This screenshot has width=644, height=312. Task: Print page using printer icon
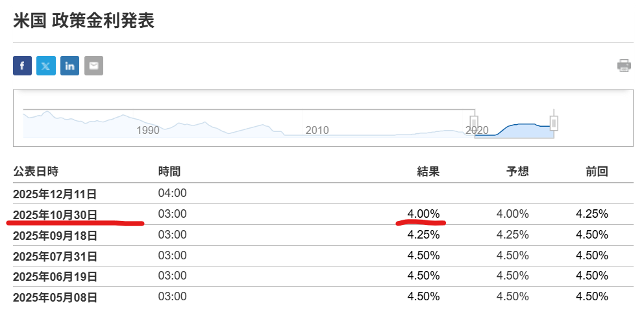click(624, 65)
